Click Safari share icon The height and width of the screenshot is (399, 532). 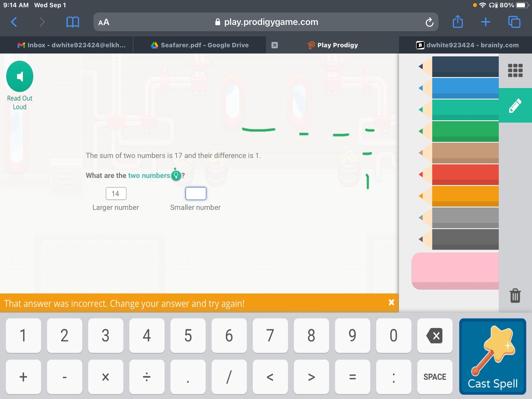458,22
